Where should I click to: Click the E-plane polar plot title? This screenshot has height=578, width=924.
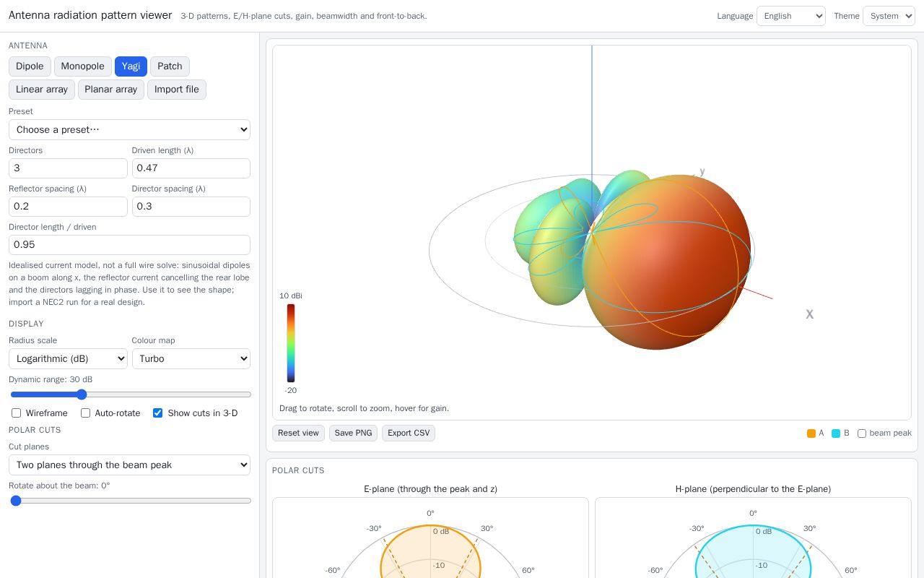(430, 489)
